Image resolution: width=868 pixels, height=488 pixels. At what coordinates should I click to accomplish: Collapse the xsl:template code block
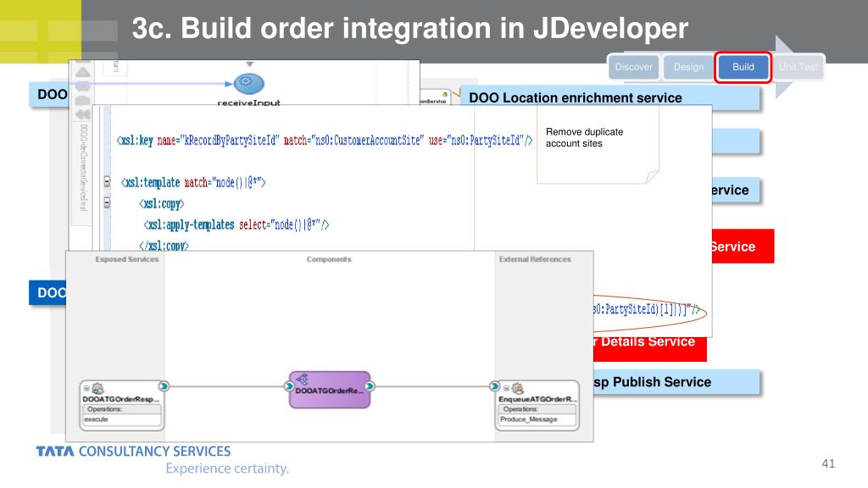[x=107, y=181]
